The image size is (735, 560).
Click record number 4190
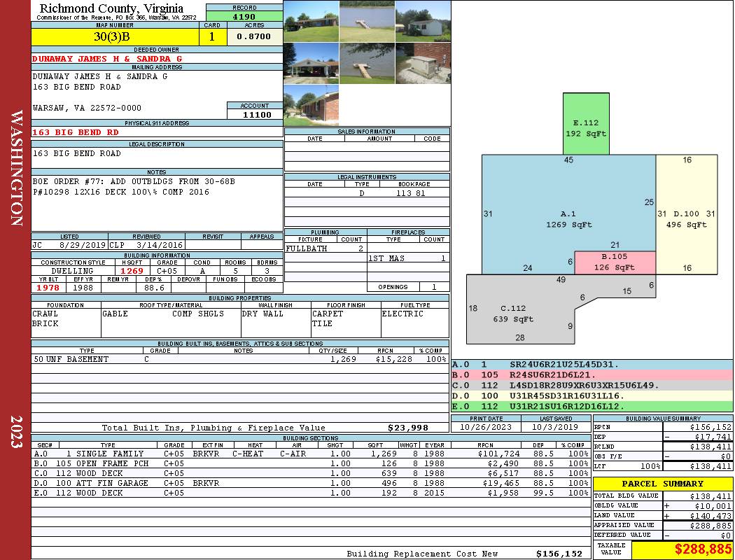(x=244, y=17)
